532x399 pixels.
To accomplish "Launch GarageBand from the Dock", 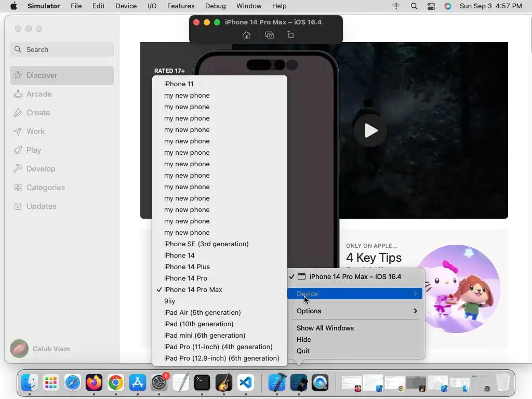I will point(223,383).
